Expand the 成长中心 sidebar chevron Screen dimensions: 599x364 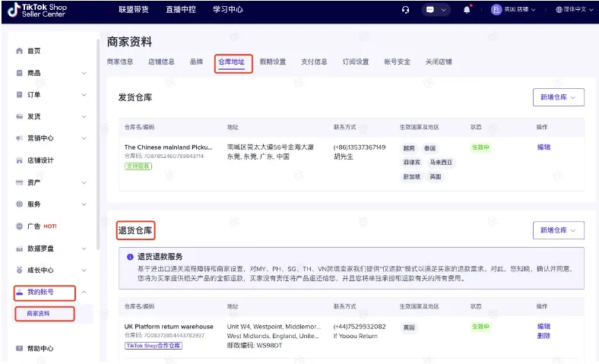tap(84, 271)
